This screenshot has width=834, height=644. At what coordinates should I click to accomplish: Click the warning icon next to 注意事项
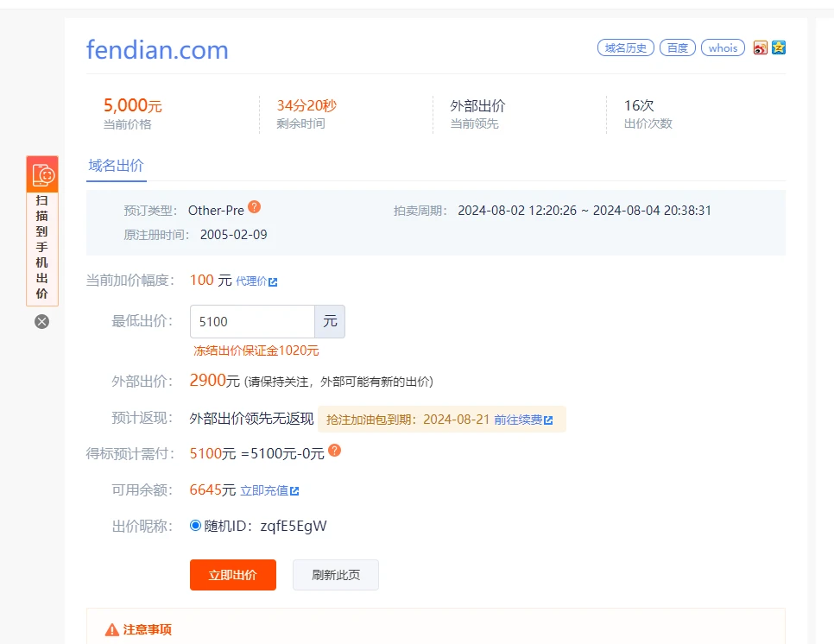[x=111, y=630]
